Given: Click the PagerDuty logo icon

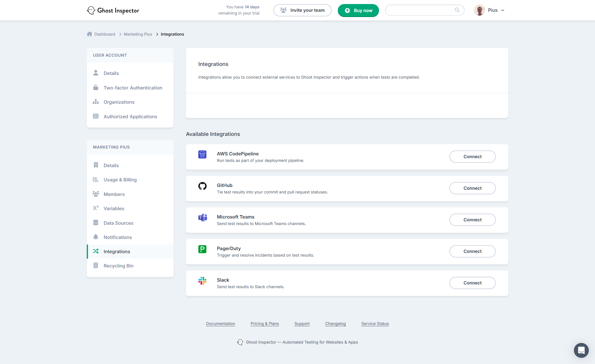Looking at the screenshot, I should coord(202,249).
